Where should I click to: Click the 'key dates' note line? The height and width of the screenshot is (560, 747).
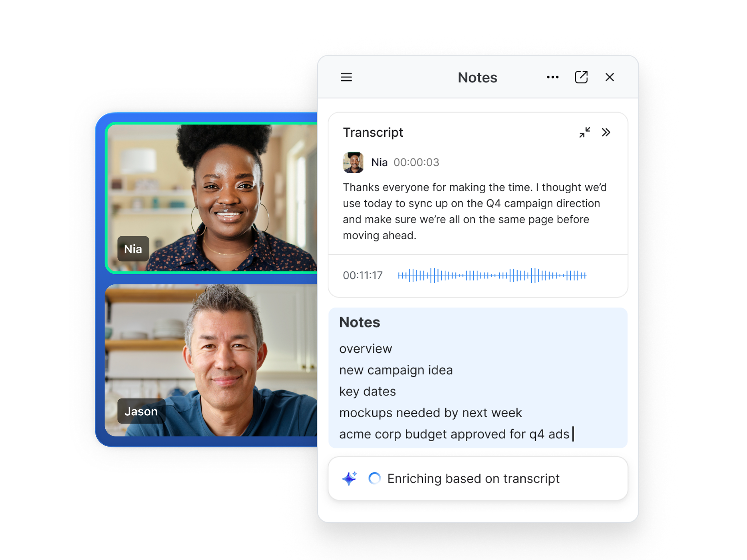tap(367, 391)
